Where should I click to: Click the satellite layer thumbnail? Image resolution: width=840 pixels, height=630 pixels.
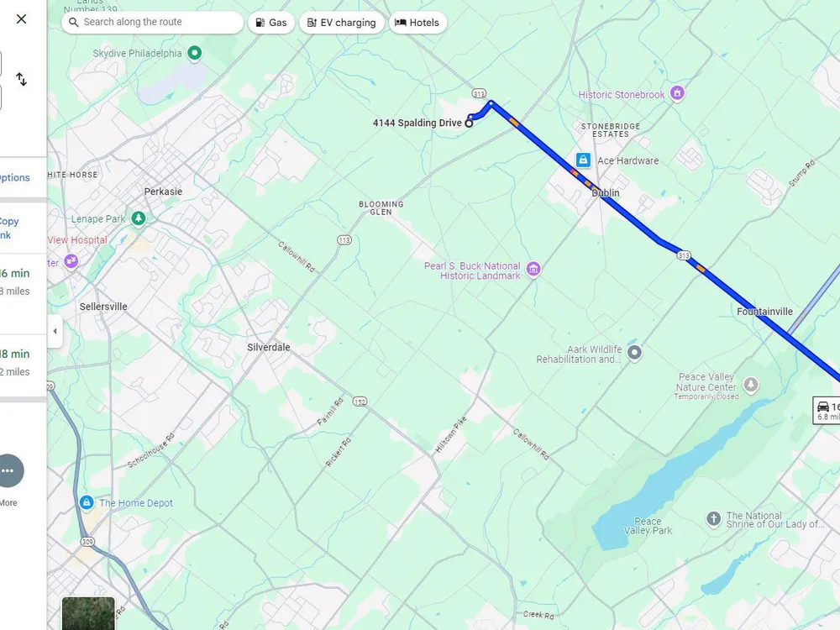(88, 613)
